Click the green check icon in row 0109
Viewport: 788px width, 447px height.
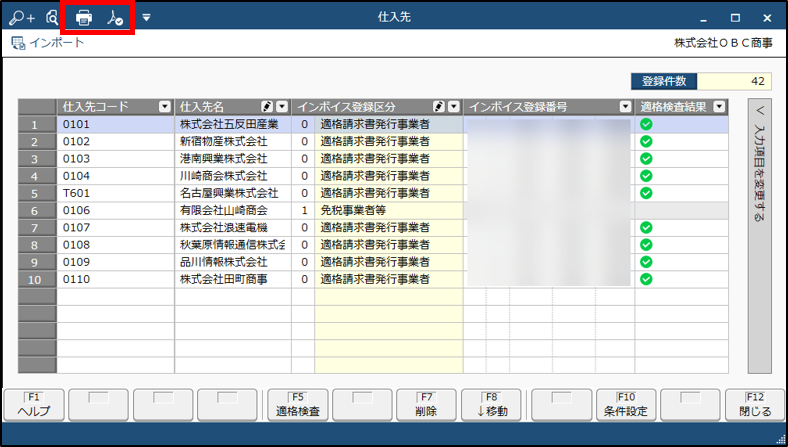click(x=646, y=262)
